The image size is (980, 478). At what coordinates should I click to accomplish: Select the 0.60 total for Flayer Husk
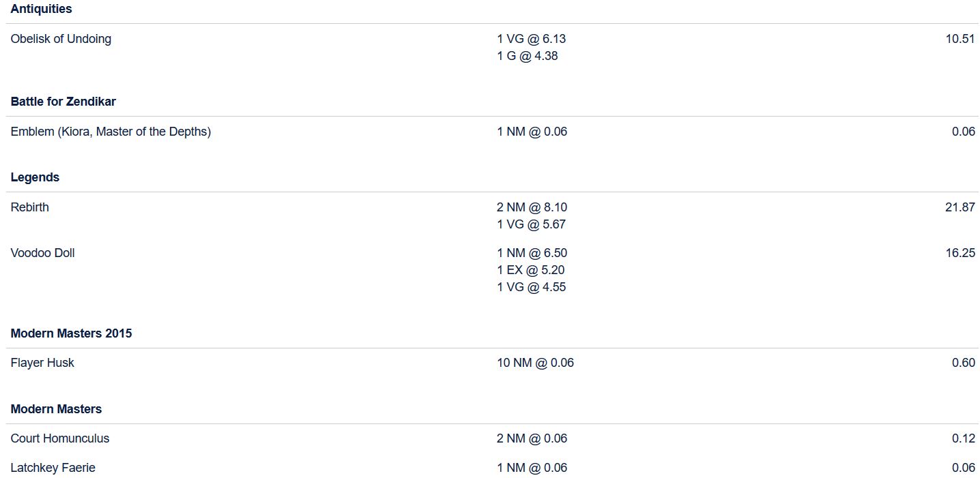[963, 363]
